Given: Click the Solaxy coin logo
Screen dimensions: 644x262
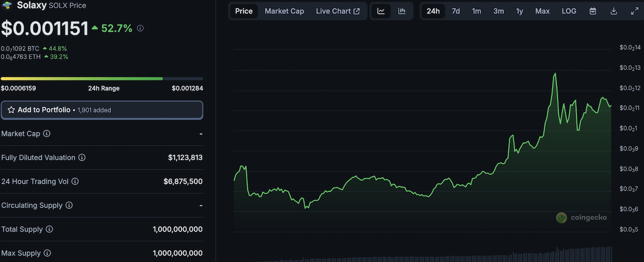Looking at the screenshot, I should [x=8, y=5].
